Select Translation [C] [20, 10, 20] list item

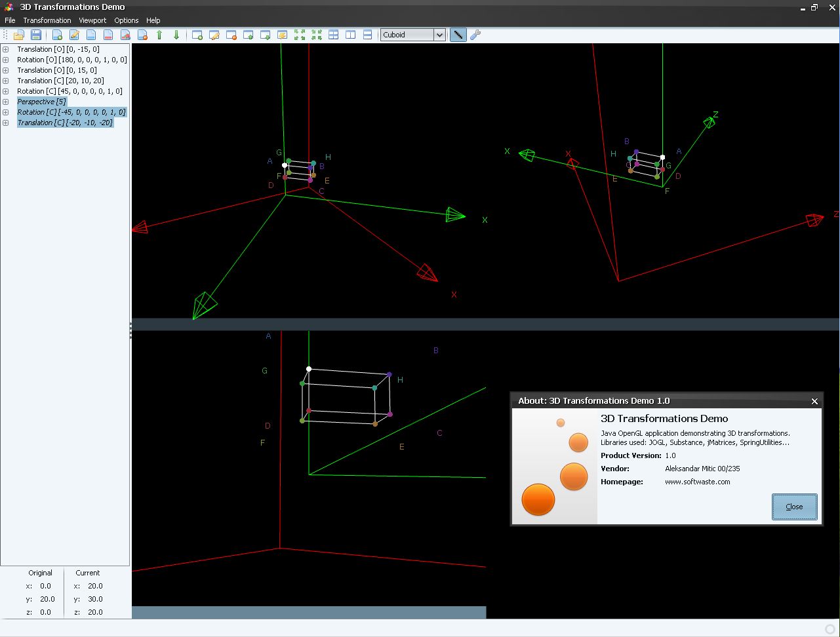click(60, 81)
